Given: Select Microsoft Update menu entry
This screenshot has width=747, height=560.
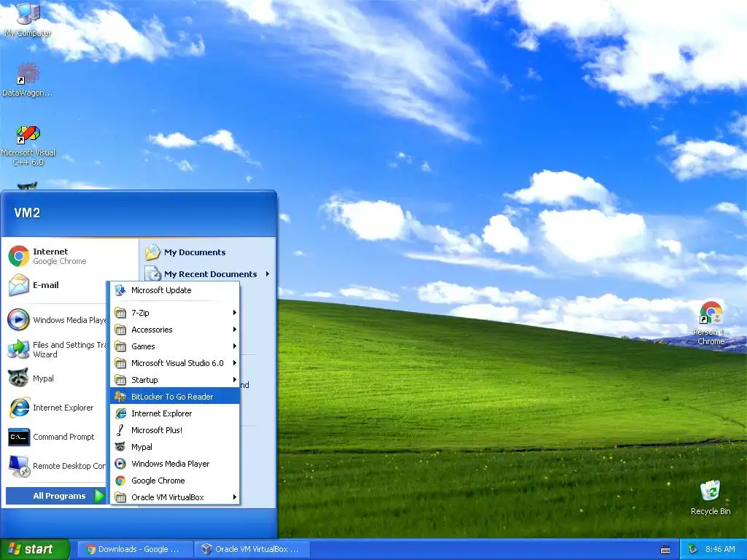Looking at the screenshot, I should click(x=175, y=290).
